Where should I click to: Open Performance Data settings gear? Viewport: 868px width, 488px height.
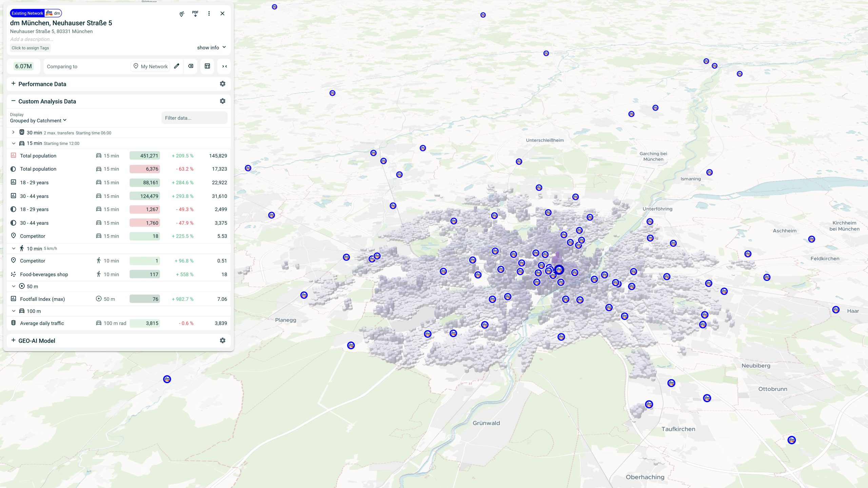tap(222, 84)
